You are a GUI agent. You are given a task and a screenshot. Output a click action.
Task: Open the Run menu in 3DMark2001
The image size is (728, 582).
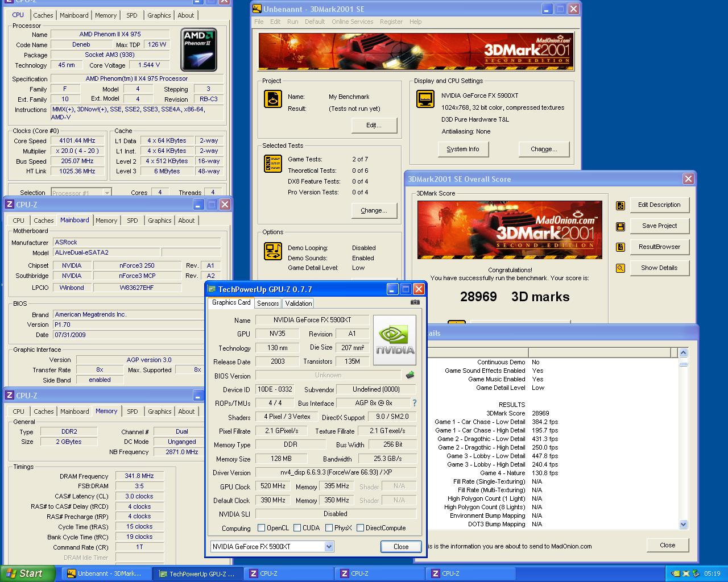tap(292, 22)
